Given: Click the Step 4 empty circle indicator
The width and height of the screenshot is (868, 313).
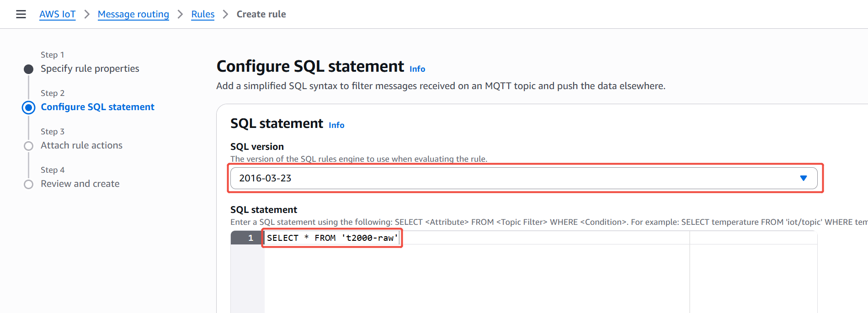Looking at the screenshot, I should tap(28, 184).
